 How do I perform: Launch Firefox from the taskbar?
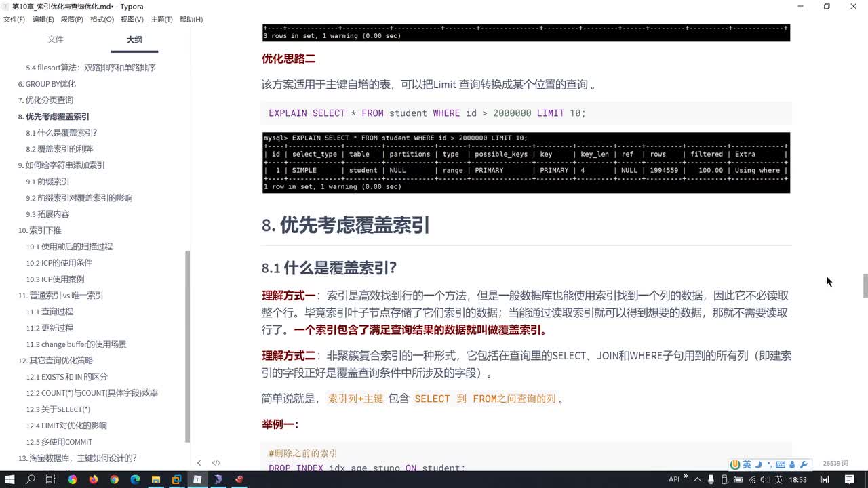93,479
